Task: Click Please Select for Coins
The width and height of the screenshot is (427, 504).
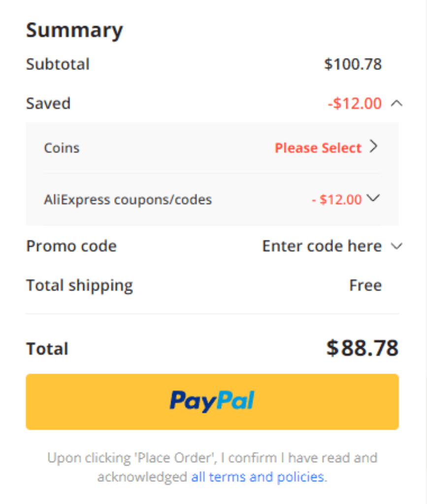Action: coord(318,148)
